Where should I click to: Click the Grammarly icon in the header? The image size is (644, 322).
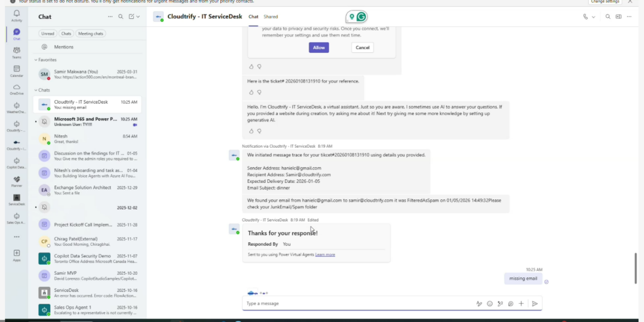[361, 17]
